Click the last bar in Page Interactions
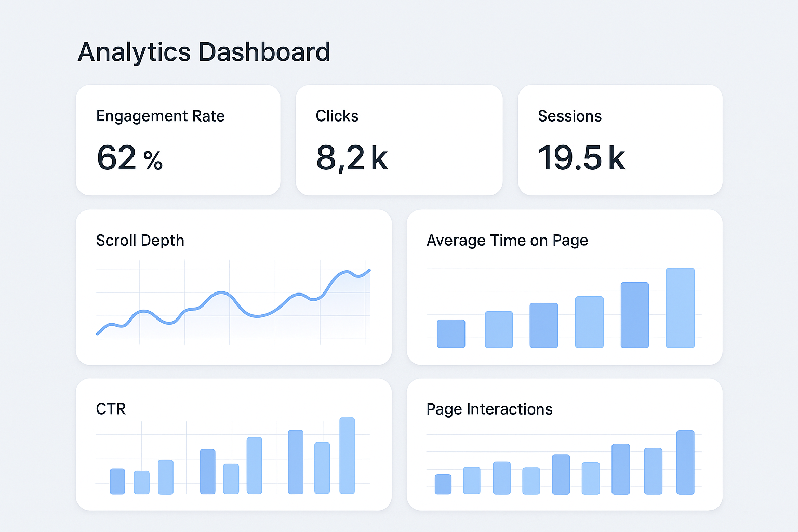This screenshot has height=532, width=798. tap(685, 462)
